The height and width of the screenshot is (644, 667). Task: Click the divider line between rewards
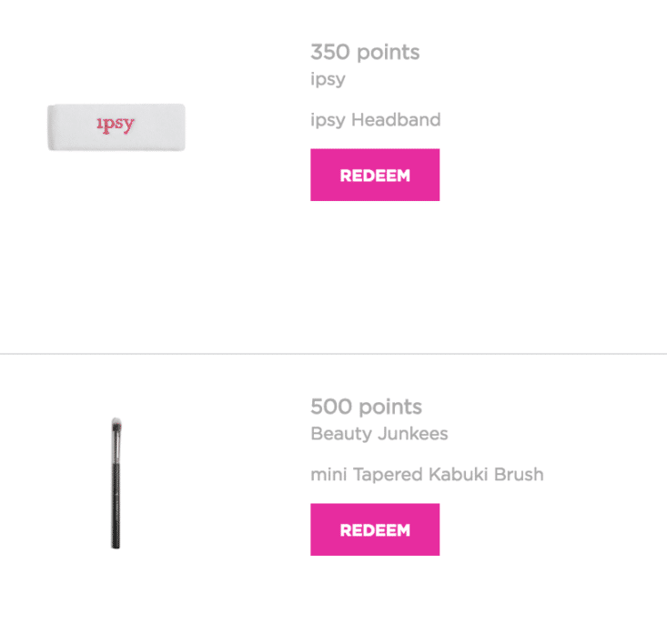[x=333, y=353]
